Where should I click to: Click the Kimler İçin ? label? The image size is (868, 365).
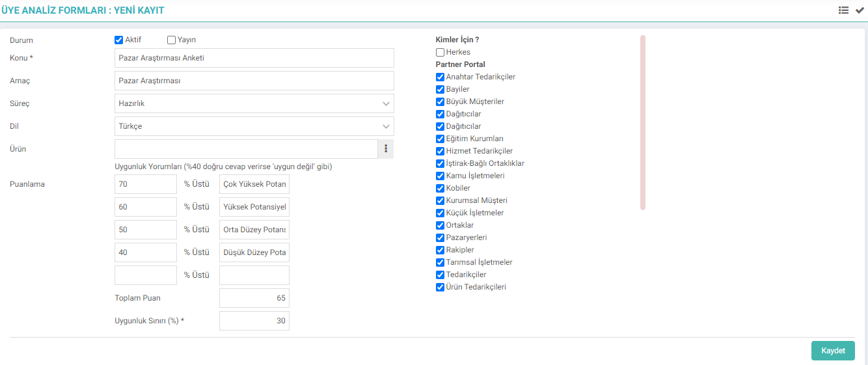pyautogui.click(x=457, y=40)
